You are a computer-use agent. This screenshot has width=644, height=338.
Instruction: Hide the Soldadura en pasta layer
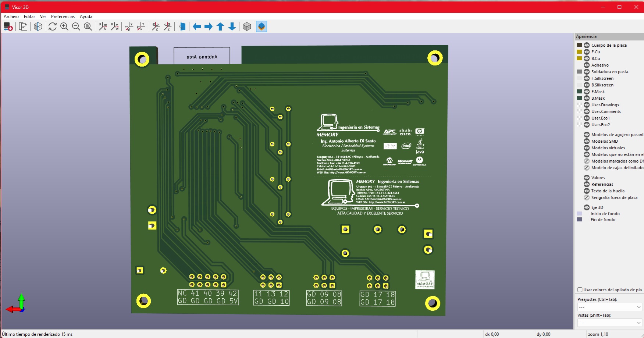point(587,72)
